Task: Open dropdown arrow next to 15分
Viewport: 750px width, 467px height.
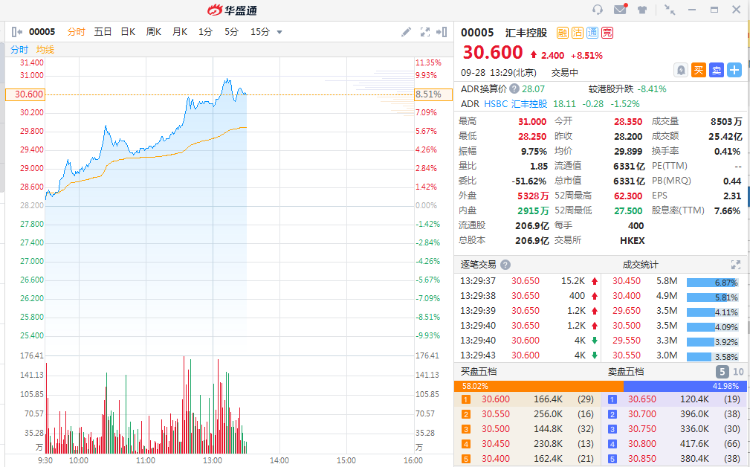Action: [279, 33]
